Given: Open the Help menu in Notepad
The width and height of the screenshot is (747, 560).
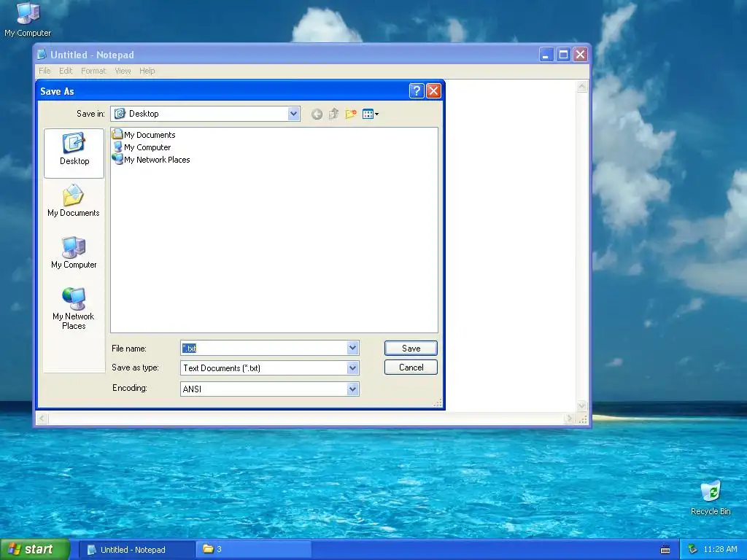Looking at the screenshot, I should click(147, 71).
